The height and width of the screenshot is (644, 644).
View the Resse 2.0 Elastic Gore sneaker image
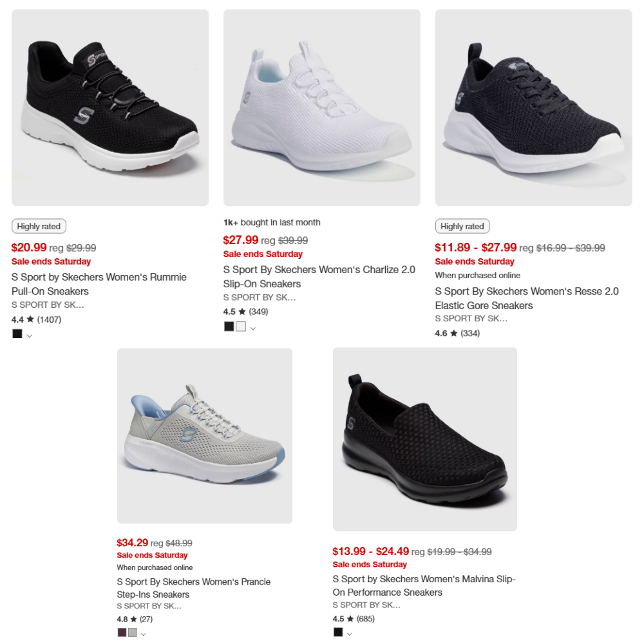[533, 108]
